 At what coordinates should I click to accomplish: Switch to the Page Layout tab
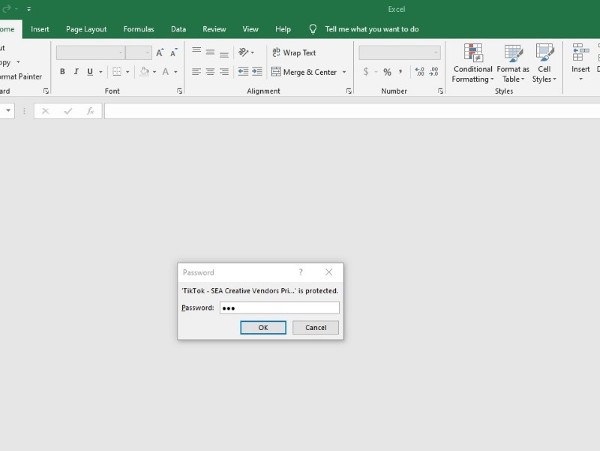coord(86,30)
